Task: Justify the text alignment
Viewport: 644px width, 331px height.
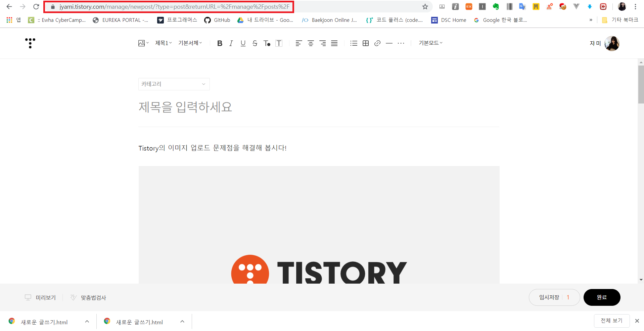Action: [x=334, y=43]
